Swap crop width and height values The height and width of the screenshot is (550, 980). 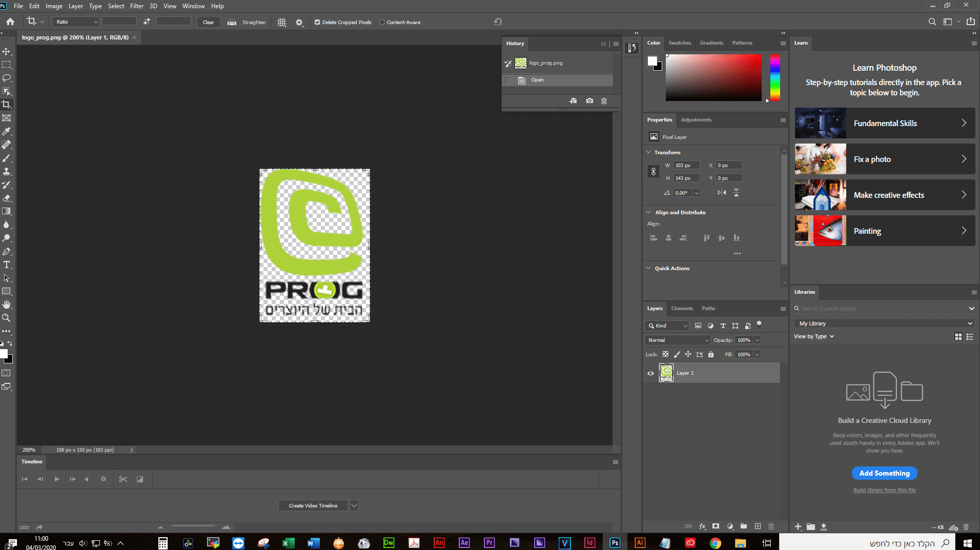point(147,22)
